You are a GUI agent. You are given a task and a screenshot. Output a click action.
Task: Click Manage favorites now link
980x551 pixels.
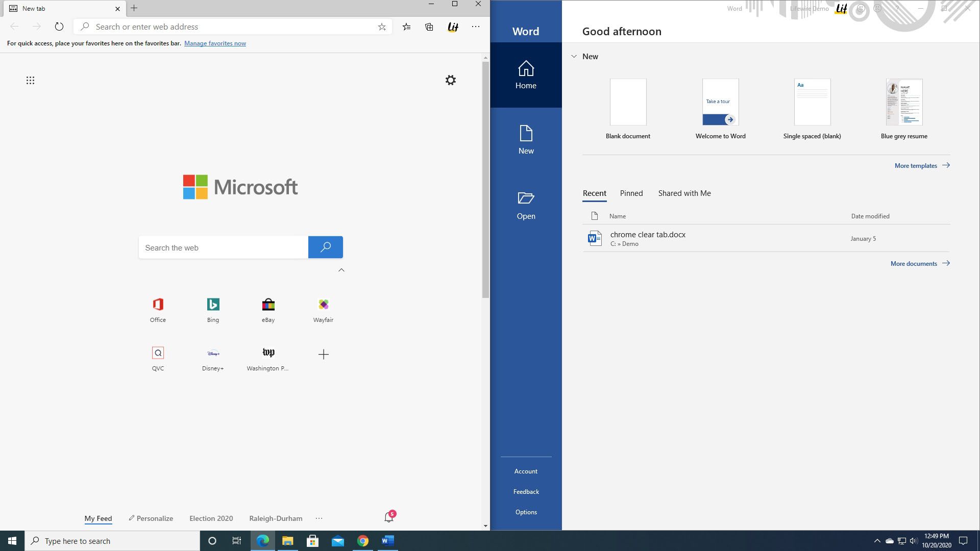point(215,43)
